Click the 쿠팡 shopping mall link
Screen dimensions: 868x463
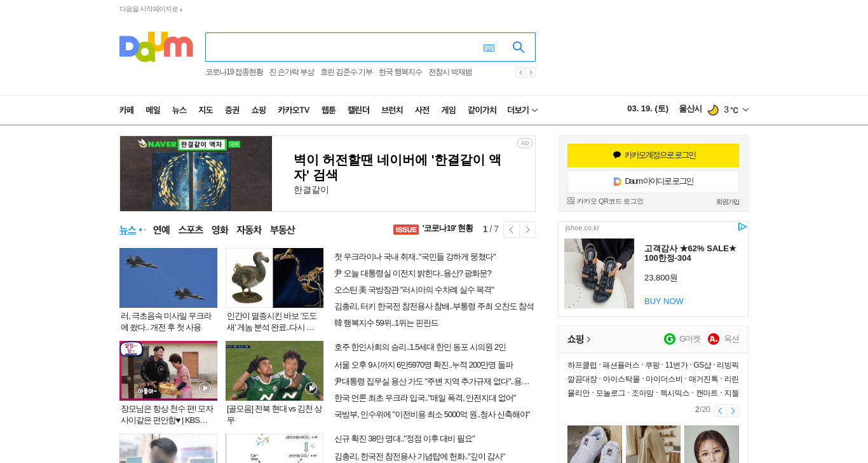652,365
